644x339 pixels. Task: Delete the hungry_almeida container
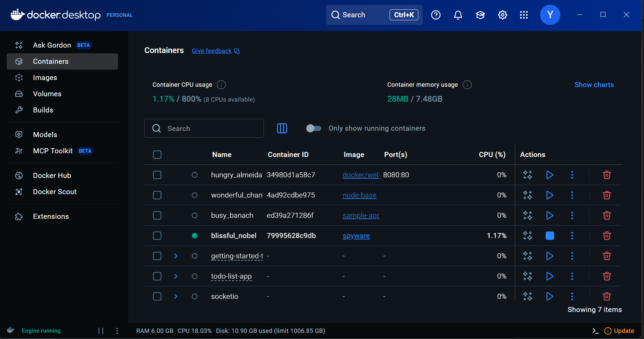pyautogui.click(x=607, y=175)
